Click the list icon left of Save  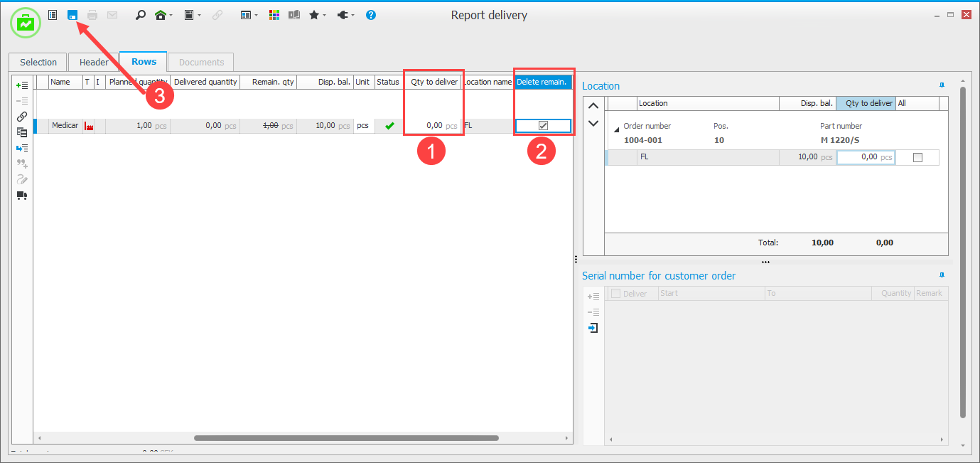coord(53,15)
